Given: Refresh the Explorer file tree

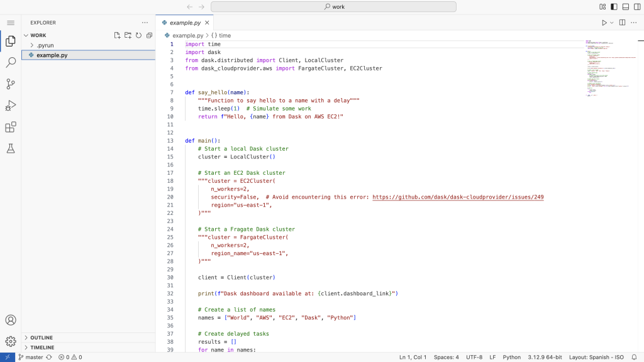Looking at the screenshot, I should pos(138,35).
